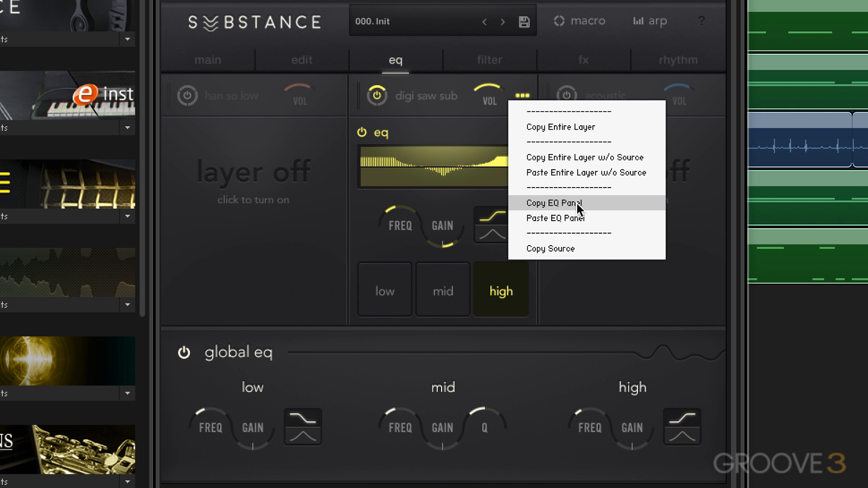Expand the e-inst library dropdown arrow
The width and height of the screenshot is (868, 488).
(x=127, y=128)
